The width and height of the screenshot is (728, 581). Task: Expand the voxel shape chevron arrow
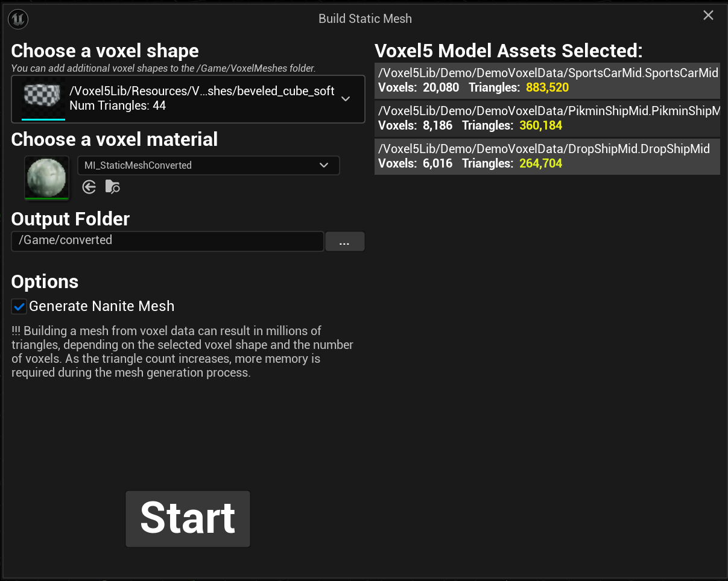pos(346,99)
